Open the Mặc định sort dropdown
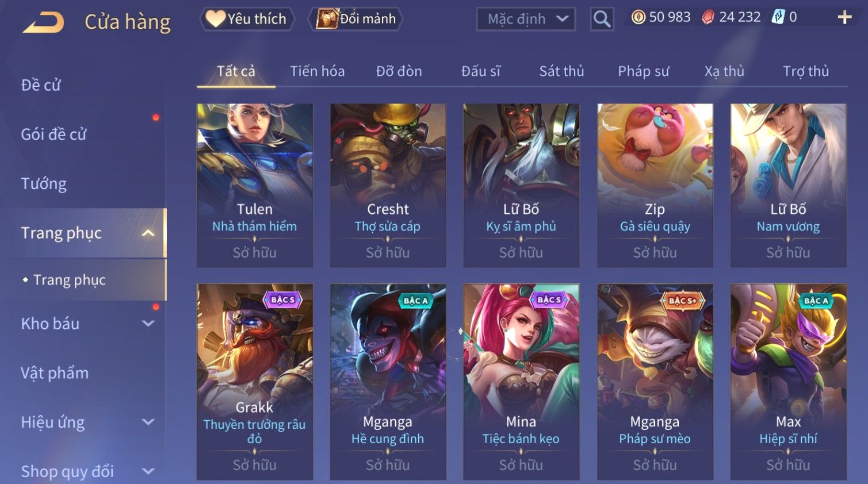 526,19
